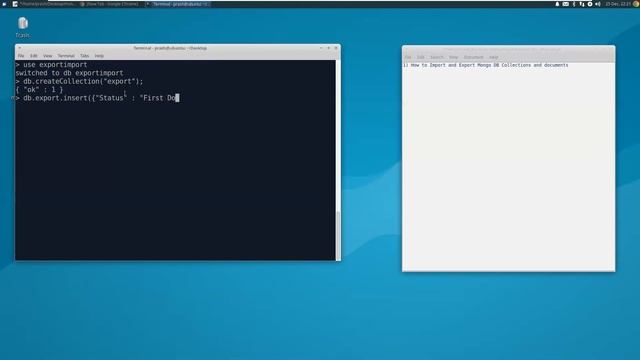Click the Terminal vertical scrollbar handle
This screenshot has width=640, height=360.
coord(338,236)
